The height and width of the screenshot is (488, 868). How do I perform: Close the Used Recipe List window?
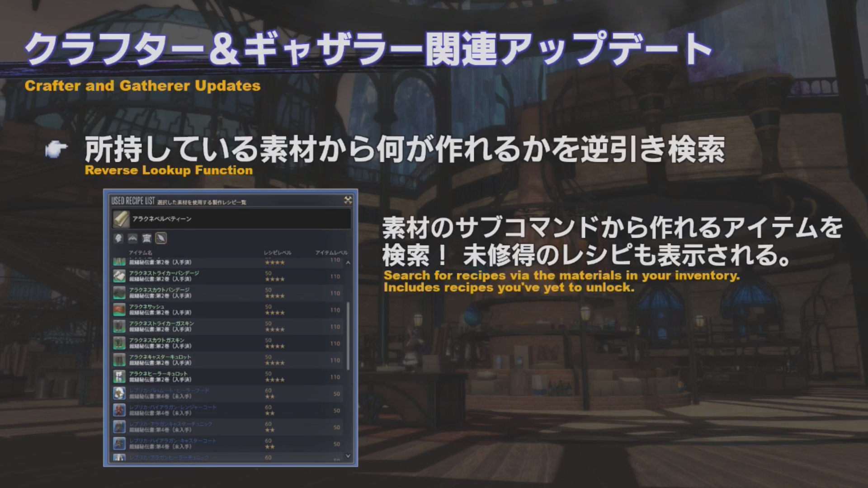tap(348, 200)
